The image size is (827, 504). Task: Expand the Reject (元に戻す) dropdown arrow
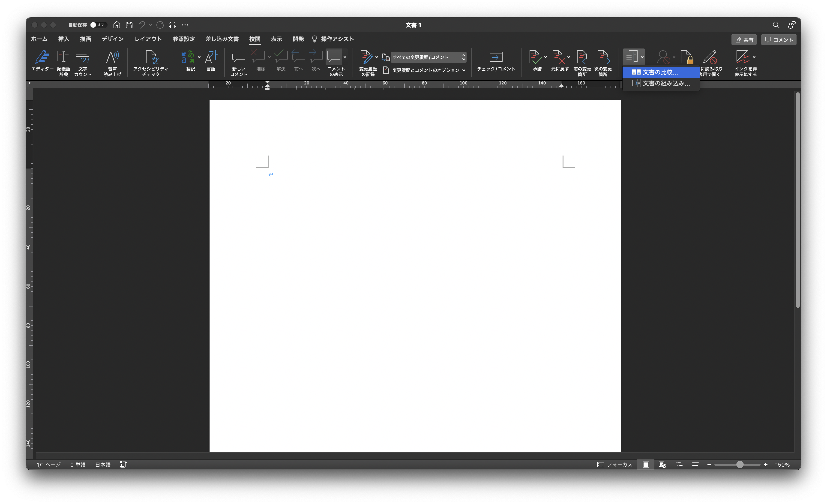[x=569, y=57]
